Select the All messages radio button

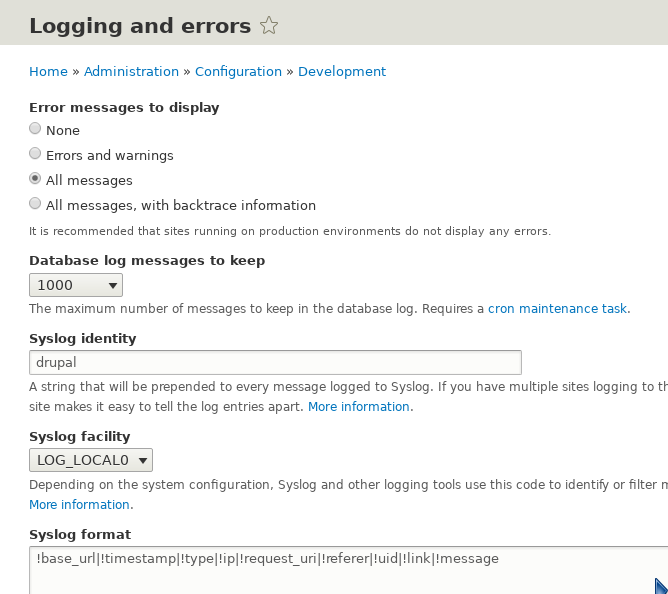coord(36,179)
